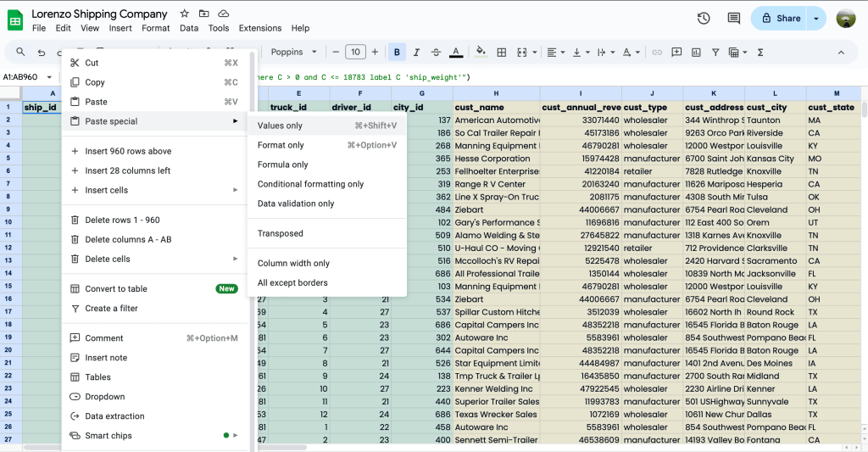868x452 pixels.
Task: Expand the Share options arrow
Action: [816, 18]
